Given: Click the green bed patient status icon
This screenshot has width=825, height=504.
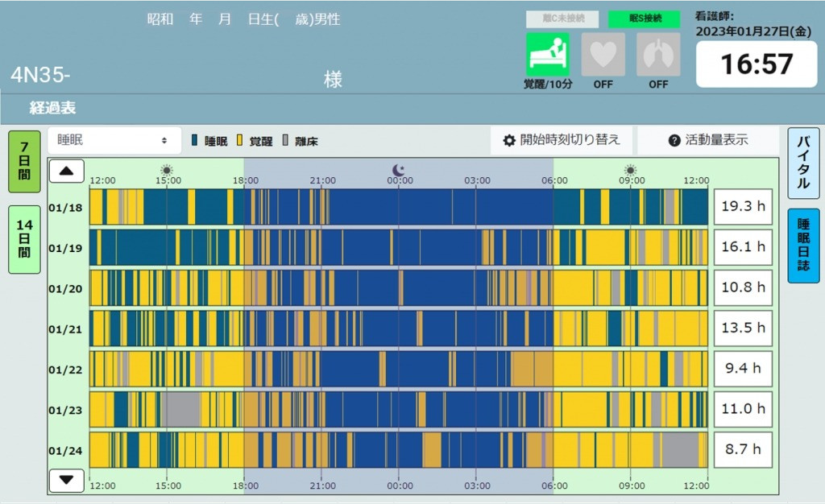Looking at the screenshot, I should (x=548, y=54).
